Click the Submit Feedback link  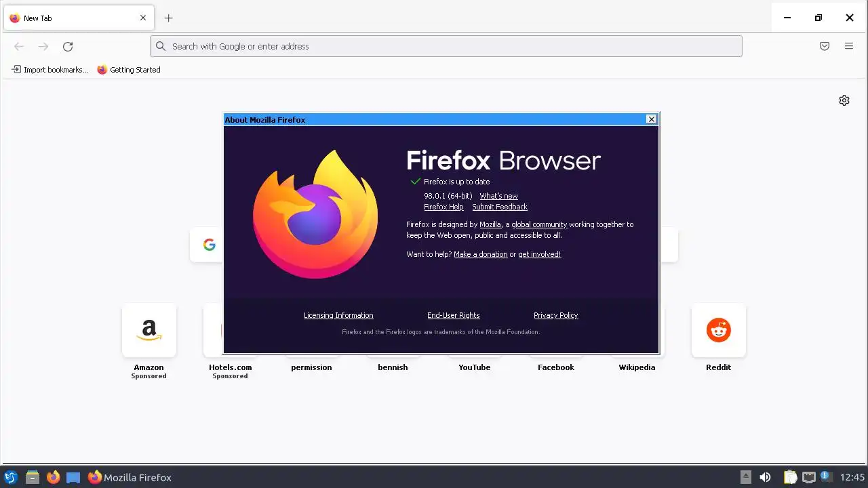tap(500, 207)
